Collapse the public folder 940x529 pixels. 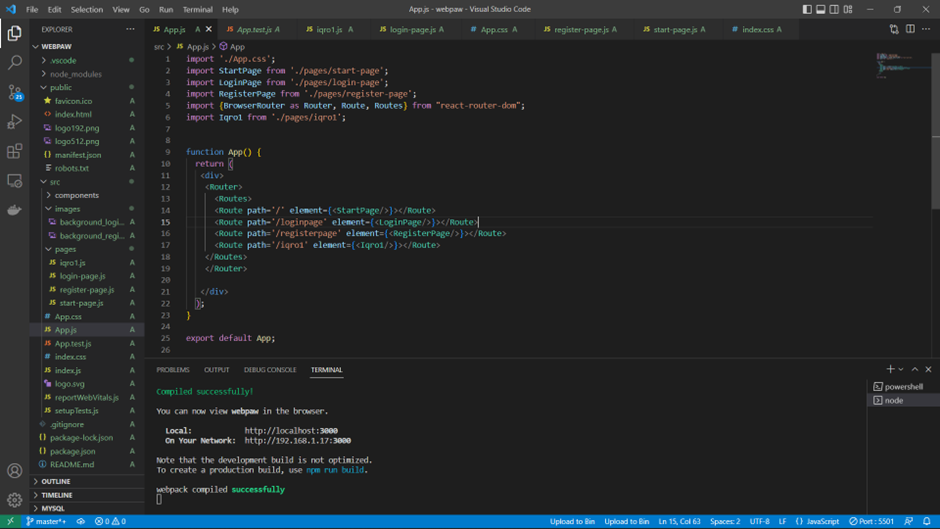(87, 88)
